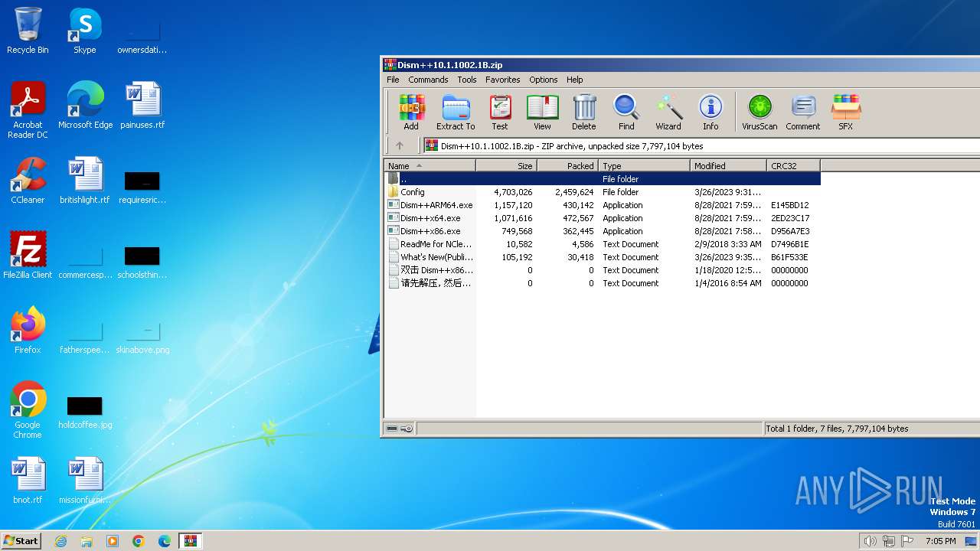Sort by Modified column header
Screen dimensions: 980x551
[x=728, y=165]
